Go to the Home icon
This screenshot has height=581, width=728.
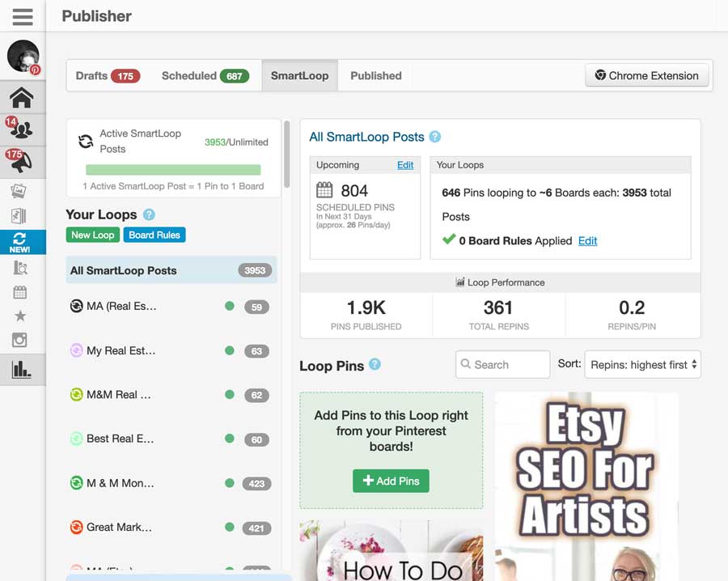click(21, 98)
